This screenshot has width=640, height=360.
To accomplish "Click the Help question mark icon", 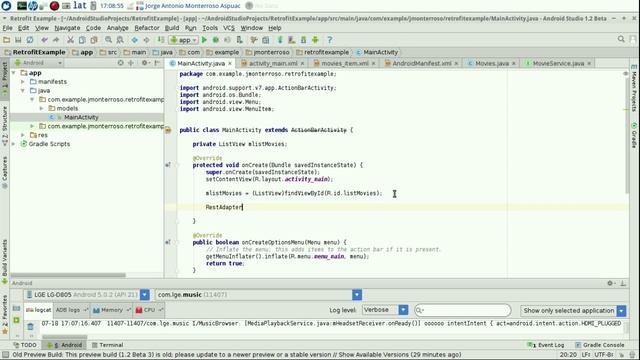I will point(330,40).
